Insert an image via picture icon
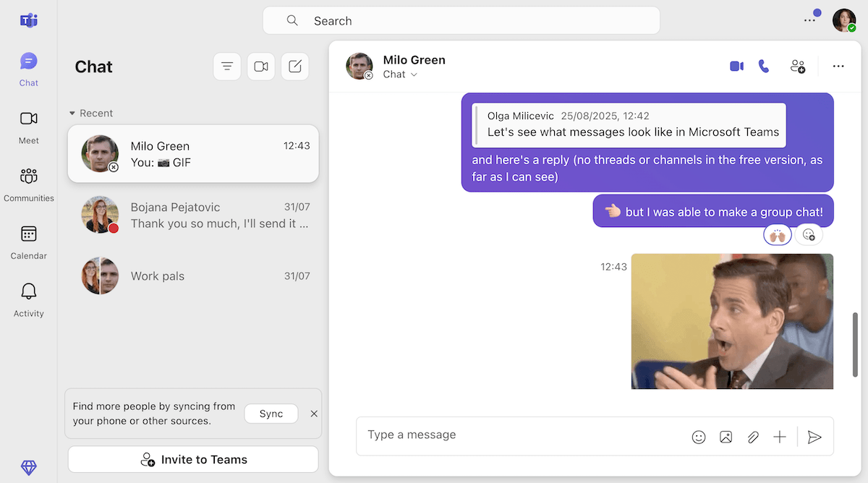Image resolution: width=868 pixels, height=483 pixels. pyautogui.click(x=726, y=437)
